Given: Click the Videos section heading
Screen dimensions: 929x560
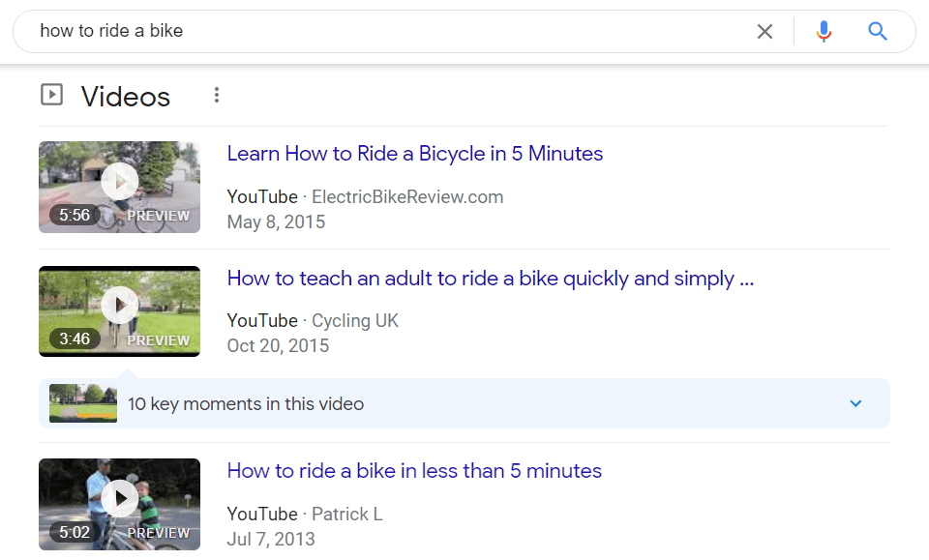Looking at the screenshot, I should point(126,97).
